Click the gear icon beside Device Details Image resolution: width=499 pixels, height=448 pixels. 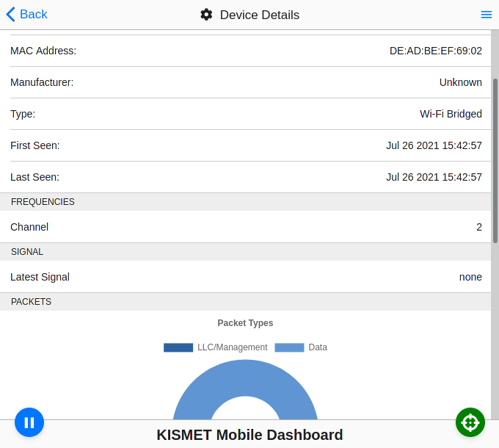(206, 15)
